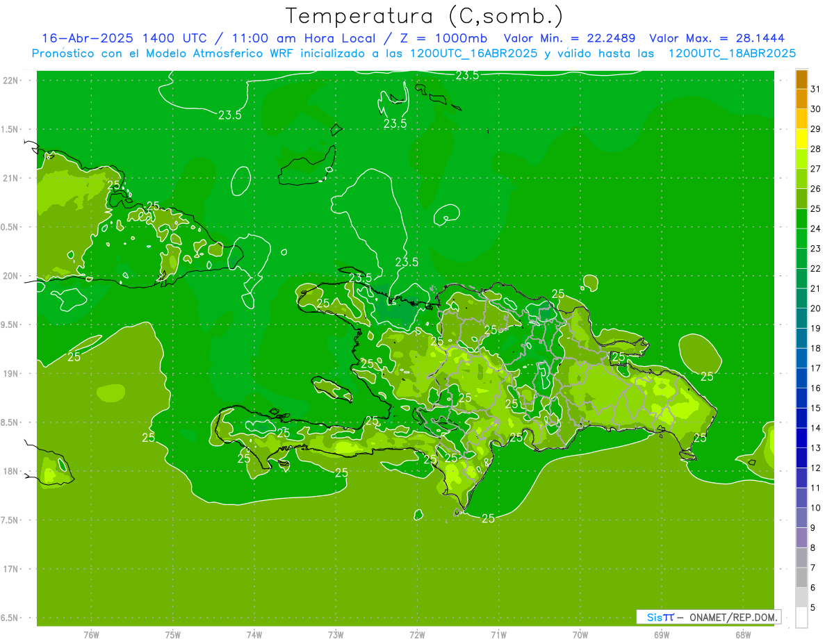834x644 pixels.
Task: Click the "1200UTC_18ABR2025" valid-until time
Action: tap(732, 53)
